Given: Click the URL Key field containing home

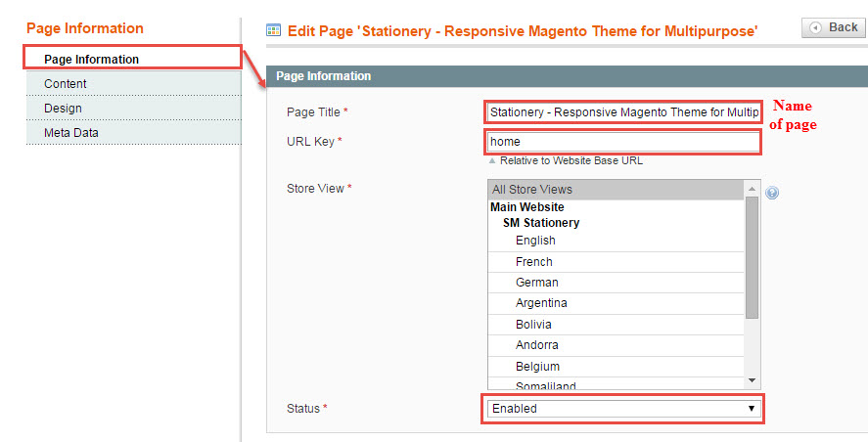Looking at the screenshot, I should (623, 142).
